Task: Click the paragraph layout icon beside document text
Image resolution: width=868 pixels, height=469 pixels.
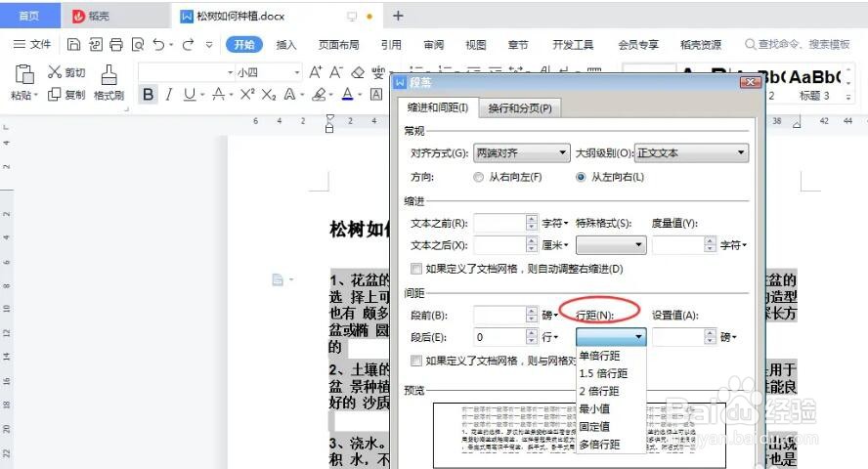Action: coord(278,279)
